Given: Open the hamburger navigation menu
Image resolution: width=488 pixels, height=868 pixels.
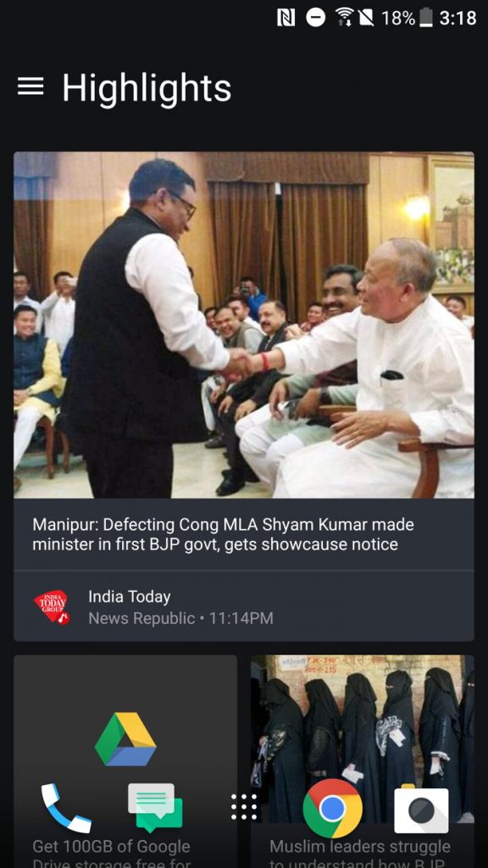Looking at the screenshot, I should (x=30, y=86).
